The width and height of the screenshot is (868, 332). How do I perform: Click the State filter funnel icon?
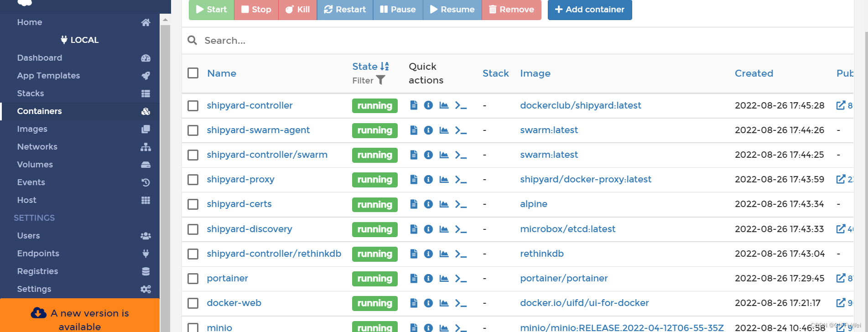point(381,80)
